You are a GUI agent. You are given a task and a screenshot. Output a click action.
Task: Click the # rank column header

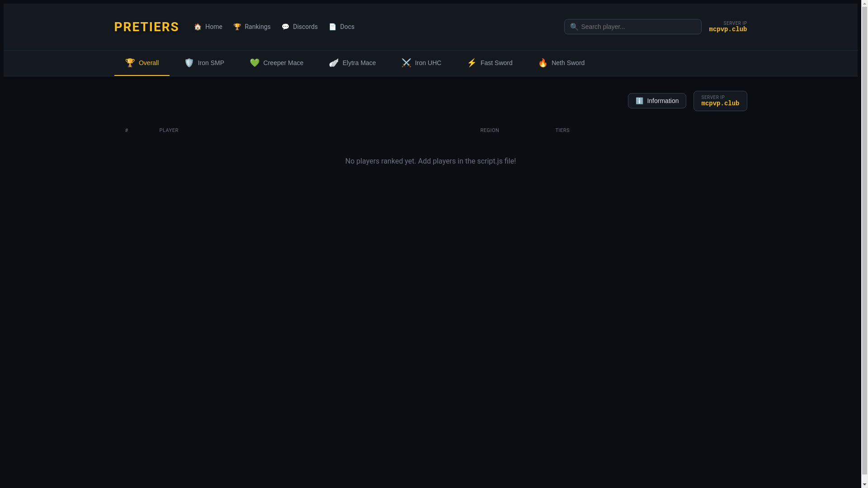click(x=127, y=130)
